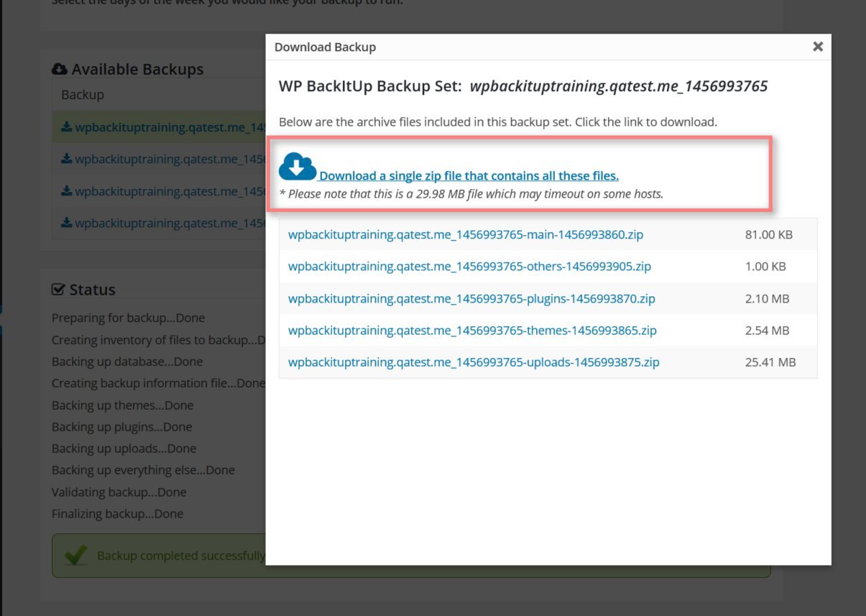Download the uploads-1456993875.zip archive
Image resolution: width=866 pixels, height=616 pixels.
[x=474, y=362]
